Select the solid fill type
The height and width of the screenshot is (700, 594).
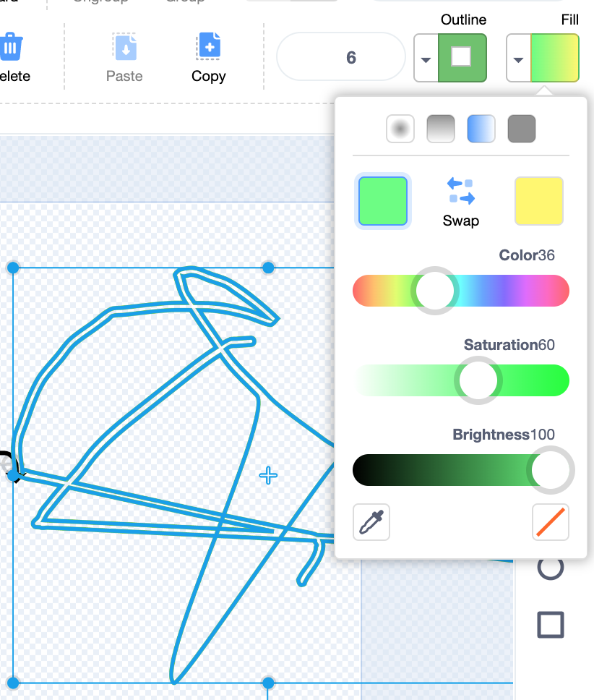click(x=522, y=129)
